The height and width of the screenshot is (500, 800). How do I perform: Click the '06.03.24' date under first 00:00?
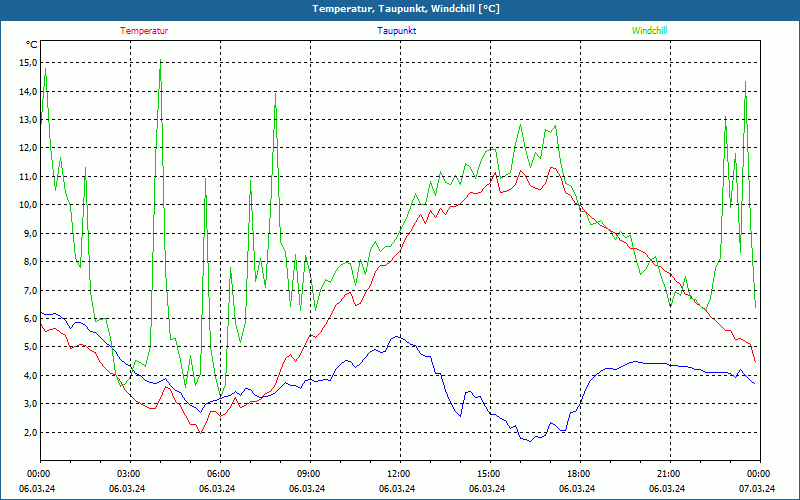point(37,488)
